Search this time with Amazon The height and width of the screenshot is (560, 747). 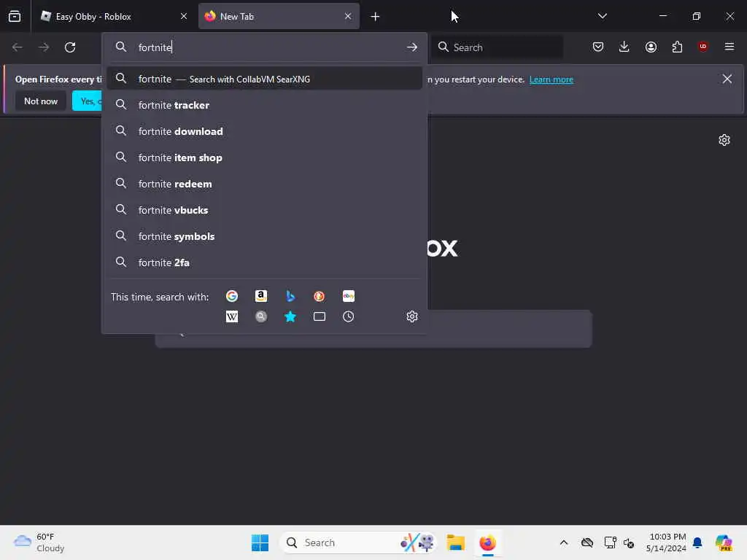click(x=260, y=296)
